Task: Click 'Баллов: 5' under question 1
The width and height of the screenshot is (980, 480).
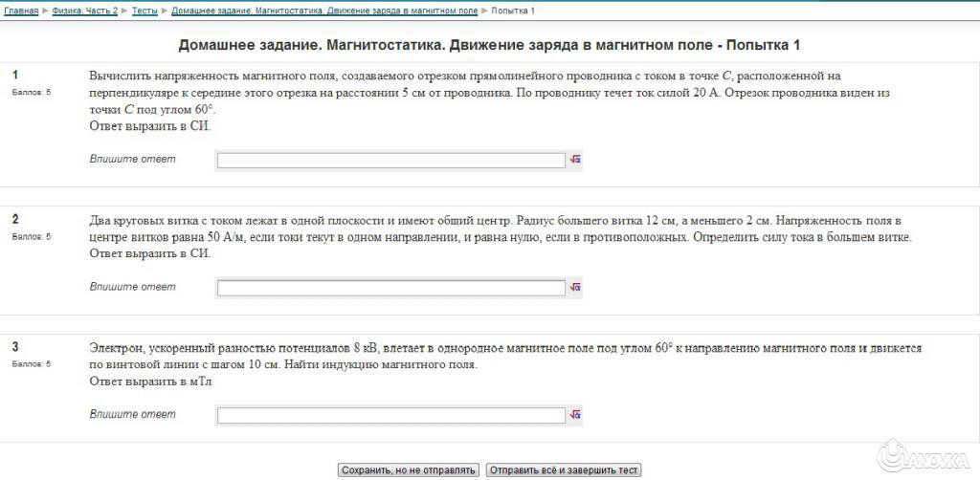Action: (32, 93)
